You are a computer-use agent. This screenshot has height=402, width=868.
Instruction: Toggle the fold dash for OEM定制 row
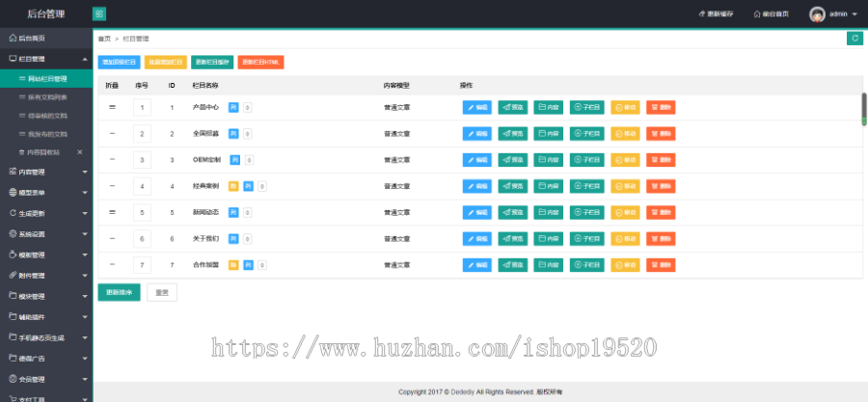[113, 160]
